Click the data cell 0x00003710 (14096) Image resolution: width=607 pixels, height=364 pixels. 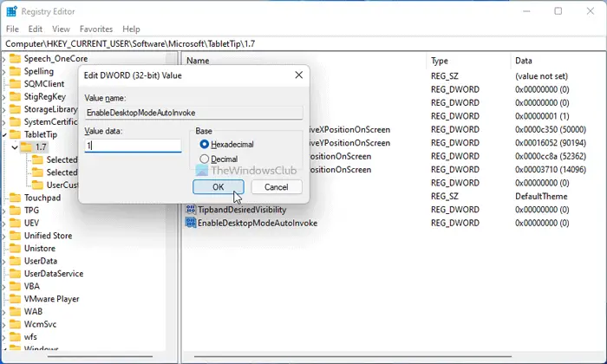click(x=551, y=169)
